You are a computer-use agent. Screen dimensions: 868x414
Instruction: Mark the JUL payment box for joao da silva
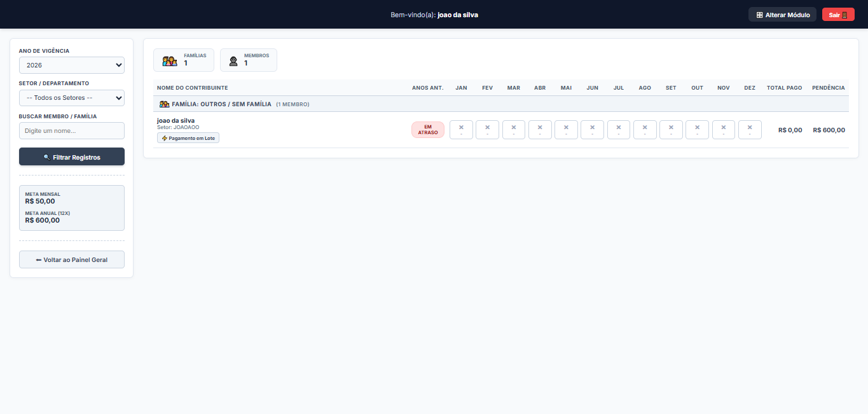[x=619, y=130]
